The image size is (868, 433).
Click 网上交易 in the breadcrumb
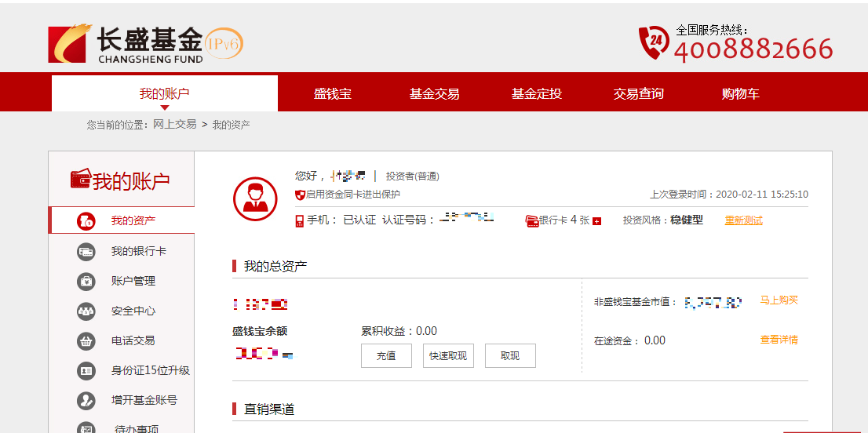click(175, 125)
